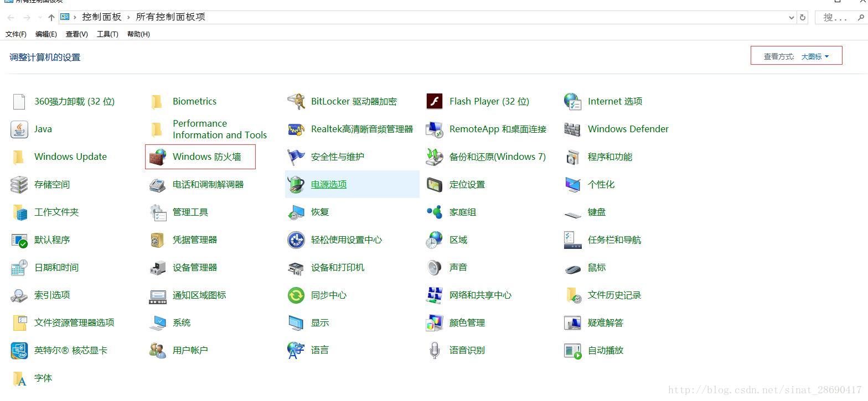The image size is (868, 401).
Task: Open the 360强力卸载 (32 位) icon
Action: point(19,101)
